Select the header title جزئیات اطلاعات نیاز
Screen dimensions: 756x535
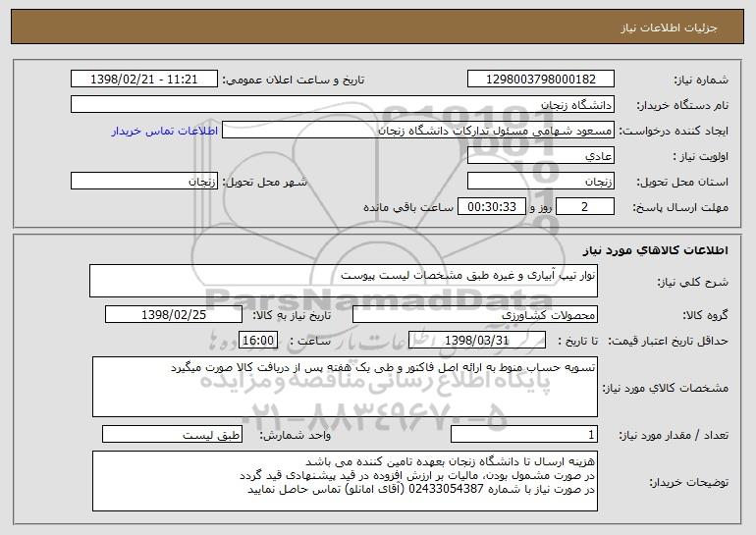669,27
